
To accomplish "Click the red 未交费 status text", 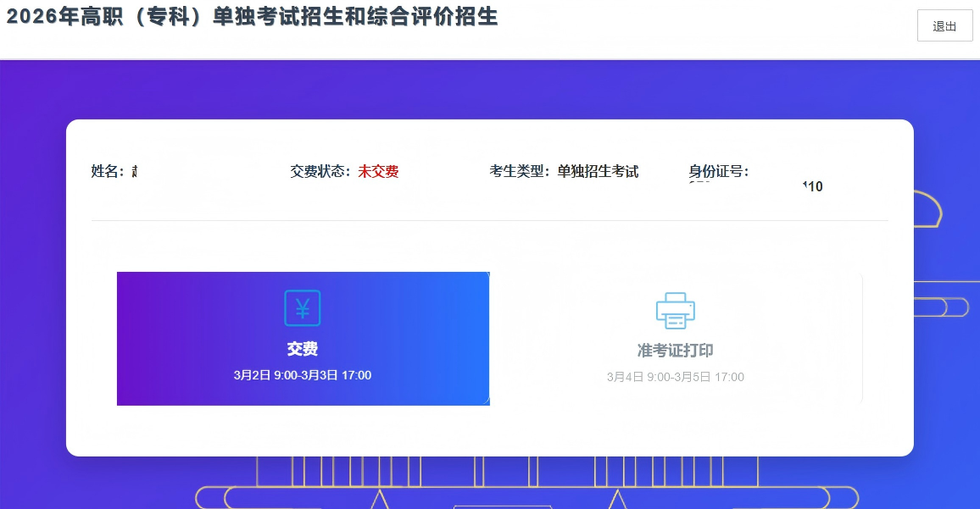I will tap(378, 171).
